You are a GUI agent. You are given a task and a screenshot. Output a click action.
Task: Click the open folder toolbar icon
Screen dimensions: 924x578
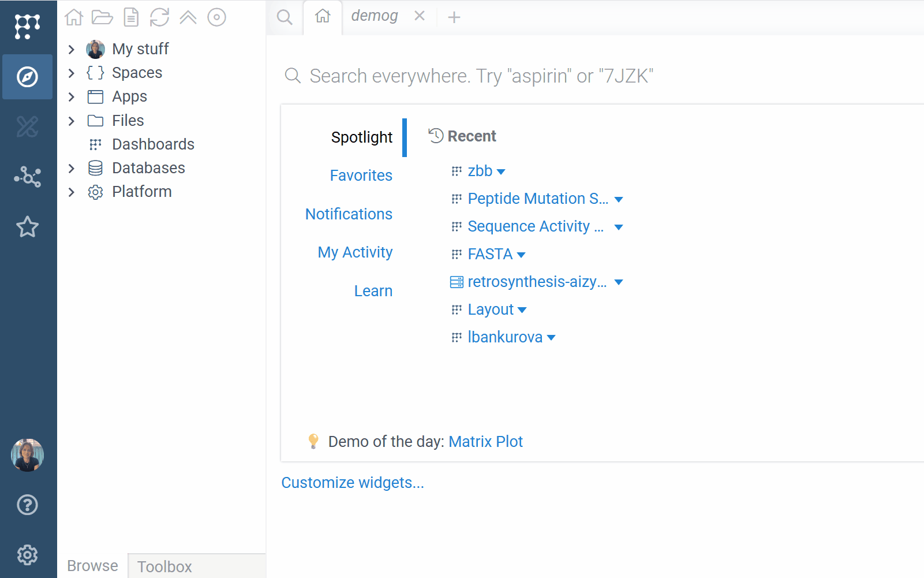102,17
